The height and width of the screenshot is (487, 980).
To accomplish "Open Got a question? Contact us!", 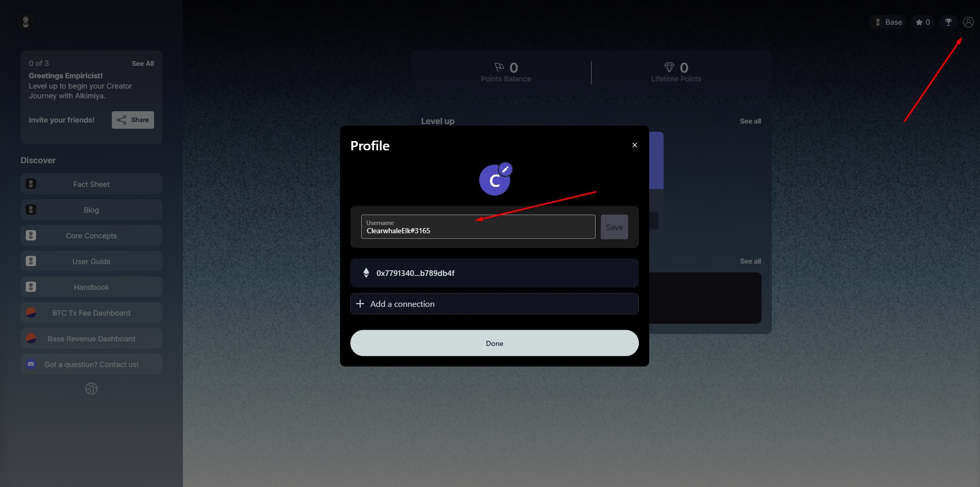I will [91, 364].
